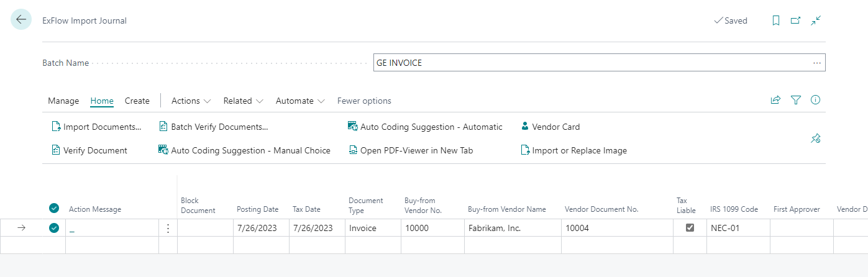Image resolution: width=868 pixels, height=277 pixels.
Task: Click Fabrikam, Inc. vendor name cell
Action: coord(513,228)
